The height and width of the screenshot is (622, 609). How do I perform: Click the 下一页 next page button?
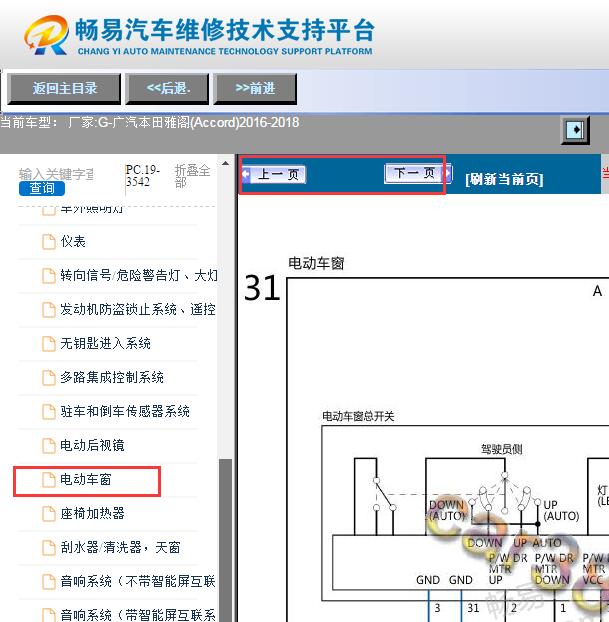418,173
